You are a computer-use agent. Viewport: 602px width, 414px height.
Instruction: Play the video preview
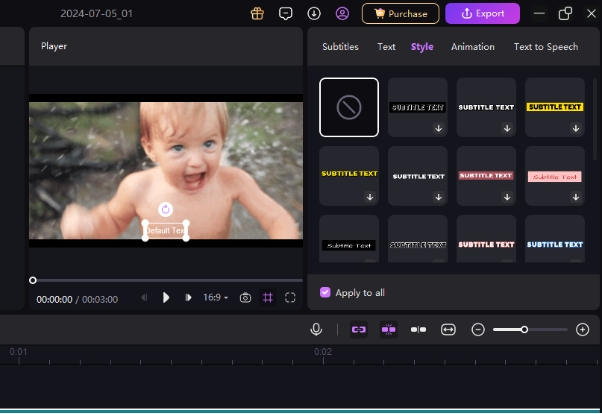pos(166,298)
